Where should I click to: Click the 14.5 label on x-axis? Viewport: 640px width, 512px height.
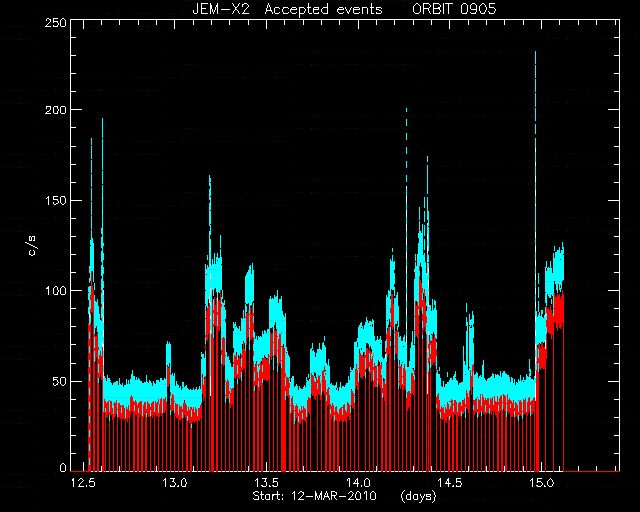pos(450,483)
